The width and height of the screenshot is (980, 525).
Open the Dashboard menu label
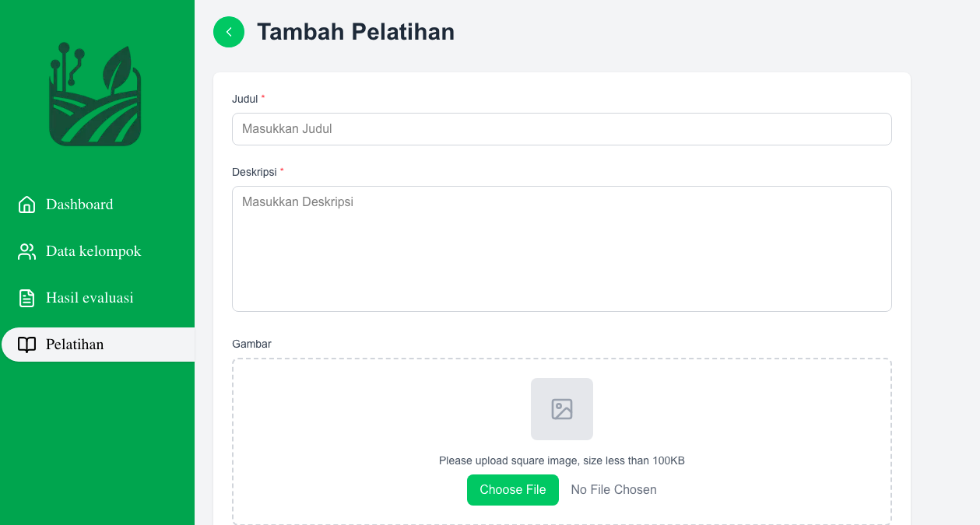click(x=79, y=205)
